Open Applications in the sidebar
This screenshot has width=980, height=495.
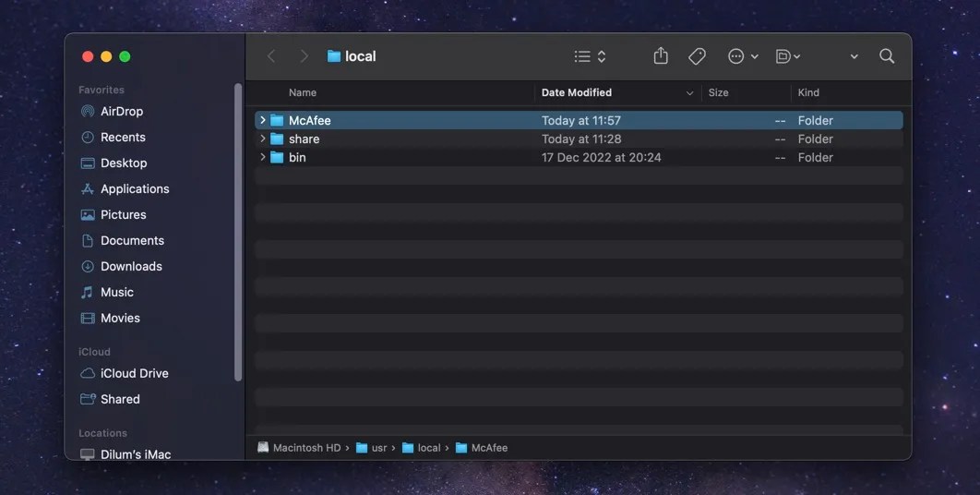(125, 189)
